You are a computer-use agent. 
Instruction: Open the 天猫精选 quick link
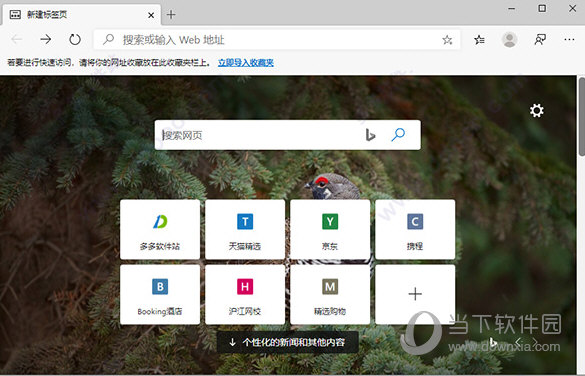[245, 229]
